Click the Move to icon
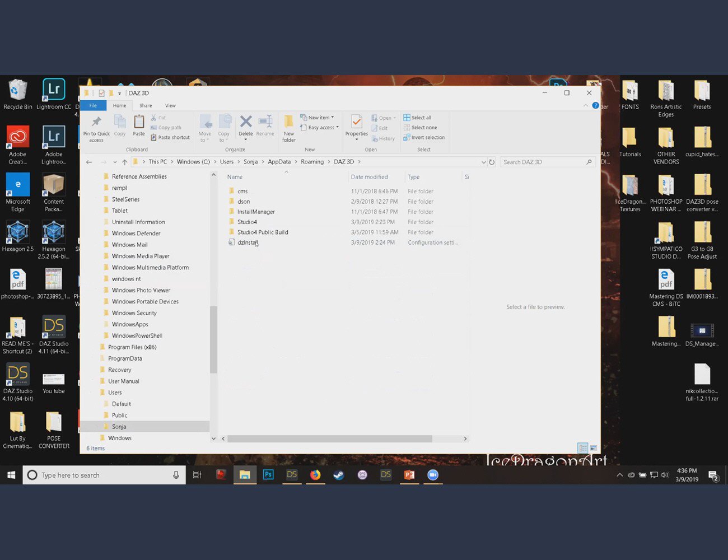The height and width of the screenshot is (560, 728). [205, 122]
